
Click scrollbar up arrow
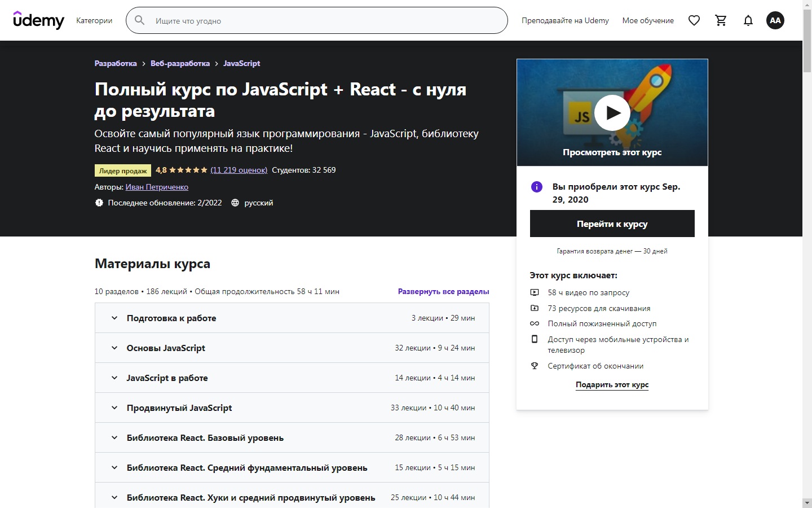coord(807,5)
